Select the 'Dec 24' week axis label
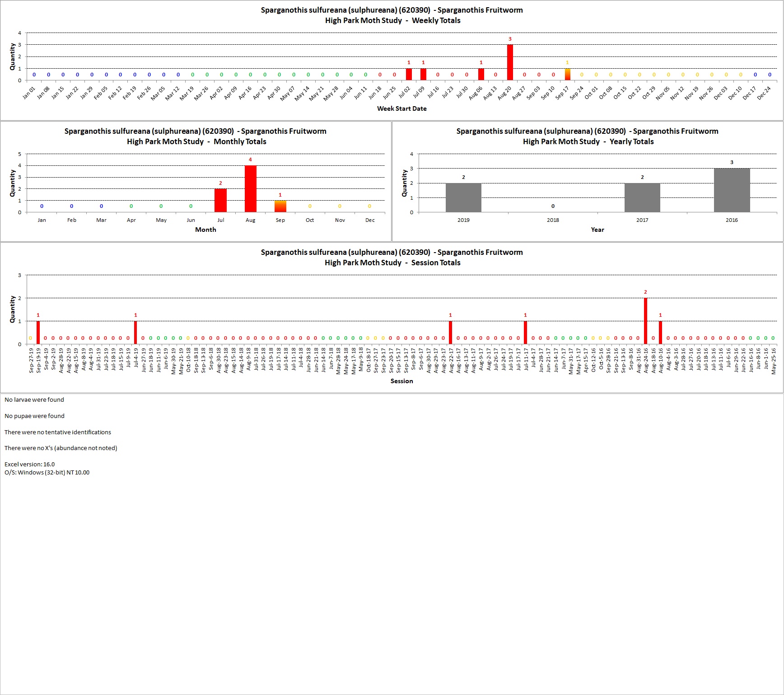This screenshot has width=784, height=695. click(x=764, y=93)
